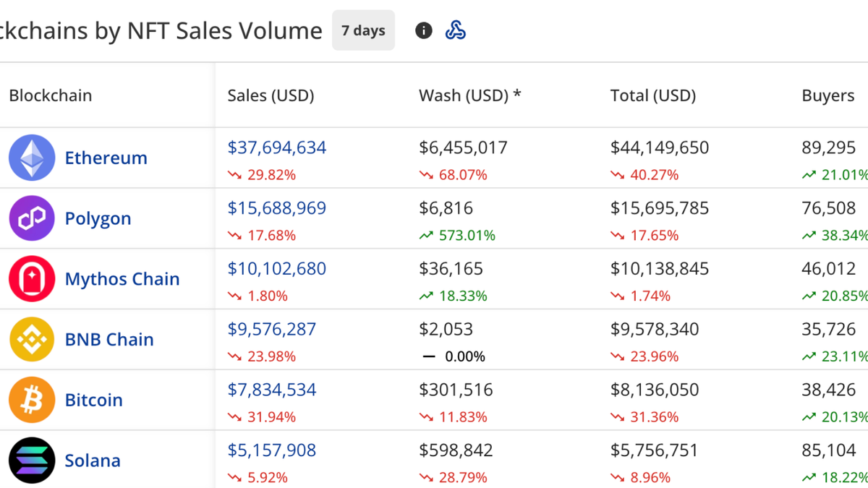Click the Mythos Chain logo icon
The height and width of the screenshot is (488, 868).
[32, 279]
